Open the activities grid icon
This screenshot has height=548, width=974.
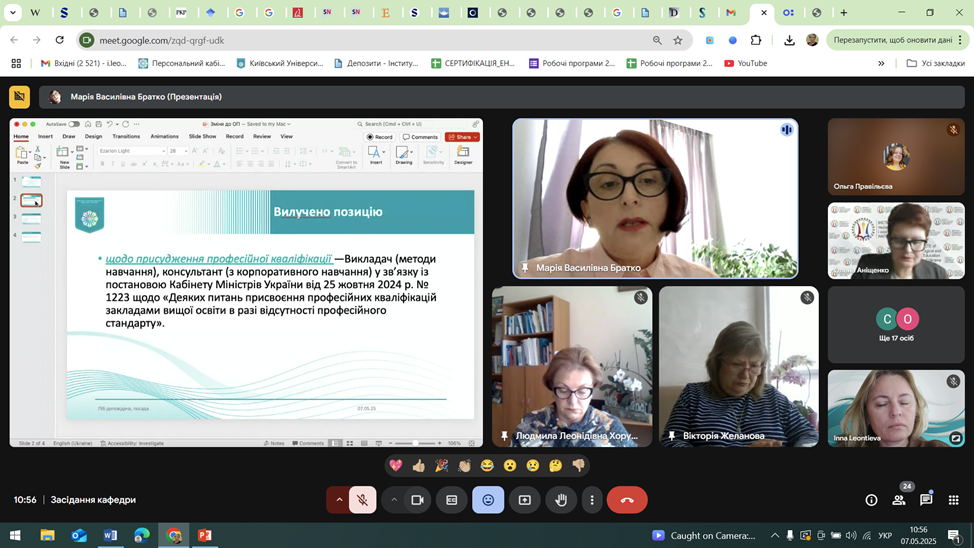tap(953, 500)
